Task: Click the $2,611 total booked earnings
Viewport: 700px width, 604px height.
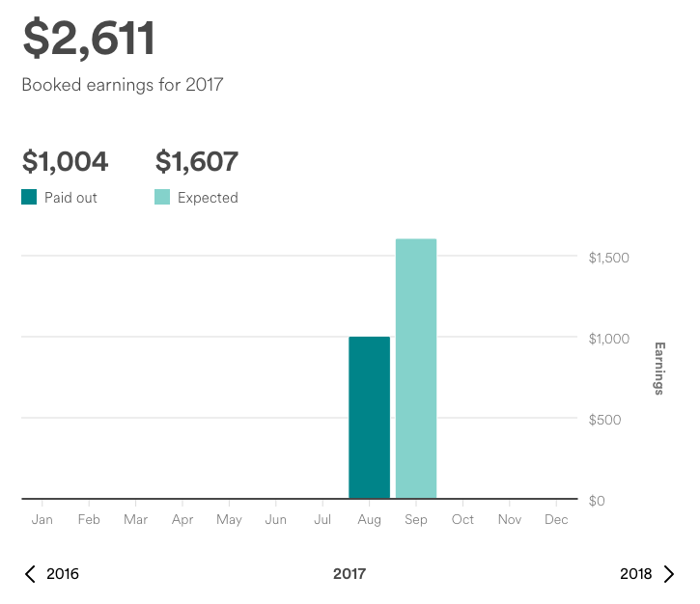Action: coord(88,39)
